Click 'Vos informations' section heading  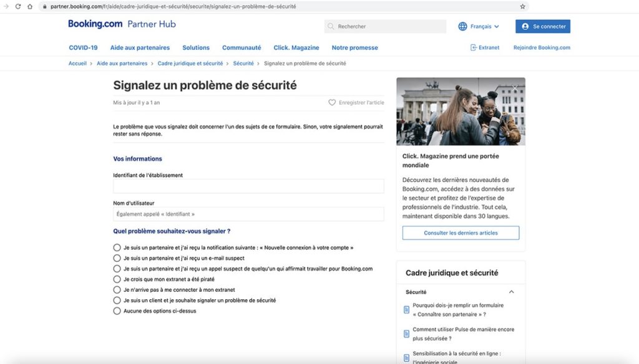click(x=138, y=159)
